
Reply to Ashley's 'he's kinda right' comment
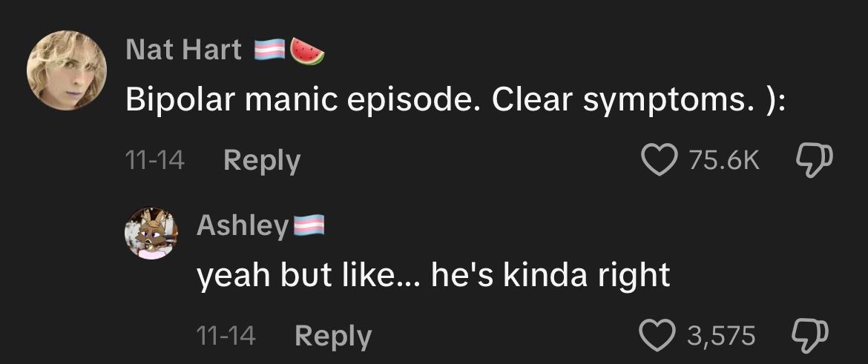pyautogui.click(x=333, y=336)
